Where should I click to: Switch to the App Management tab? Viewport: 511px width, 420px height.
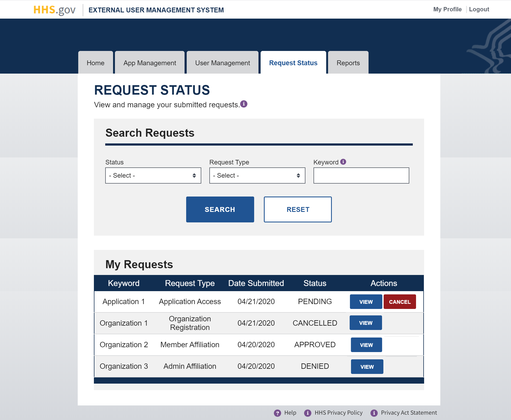pos(149,63)
